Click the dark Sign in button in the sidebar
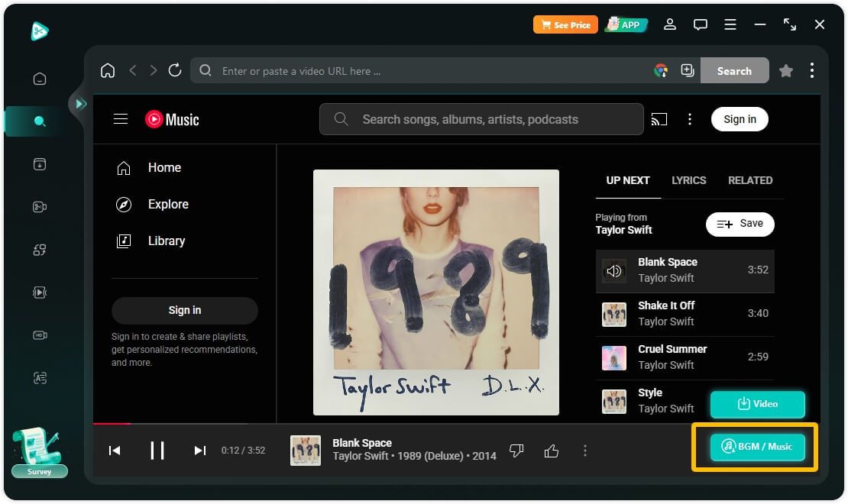The width and height of the screenshot is (848, 504). [184, 310]
